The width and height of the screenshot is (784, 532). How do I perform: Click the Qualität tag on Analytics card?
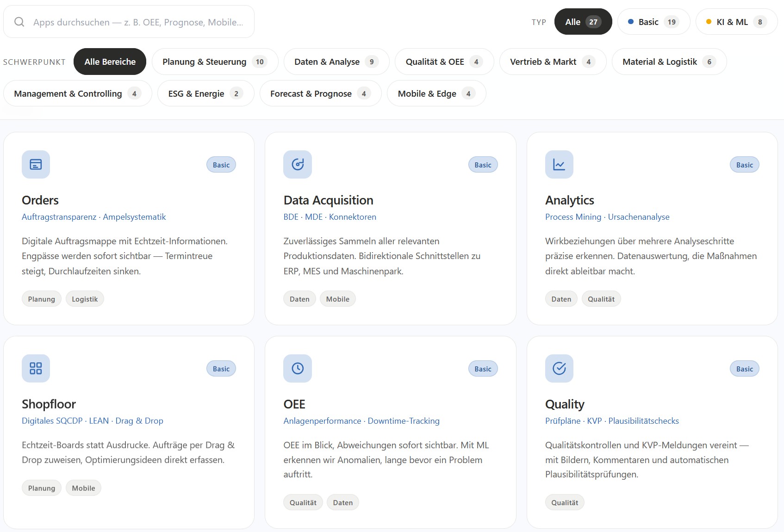[x=601, y=299]
